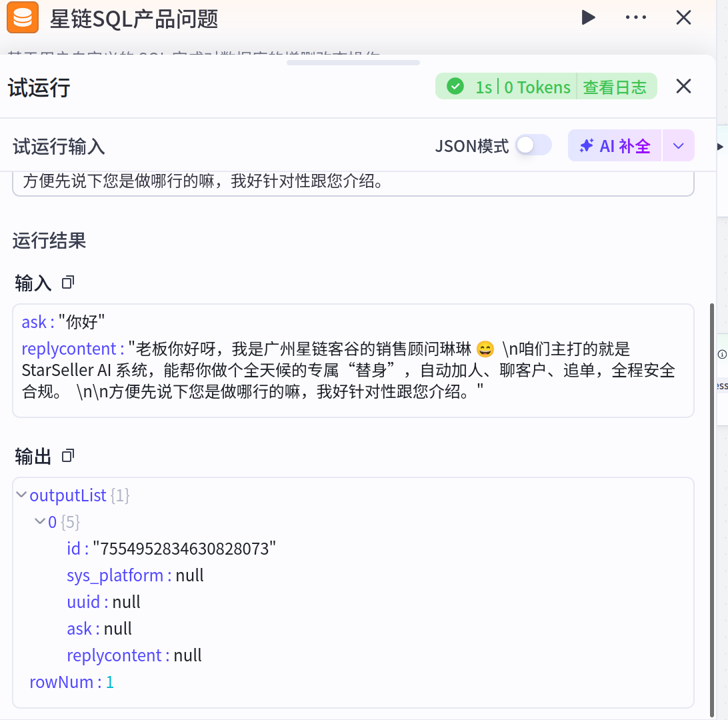Screen dimensions: 728x720
Task: Click the orange database node icon
Action: tap(23, 17)
